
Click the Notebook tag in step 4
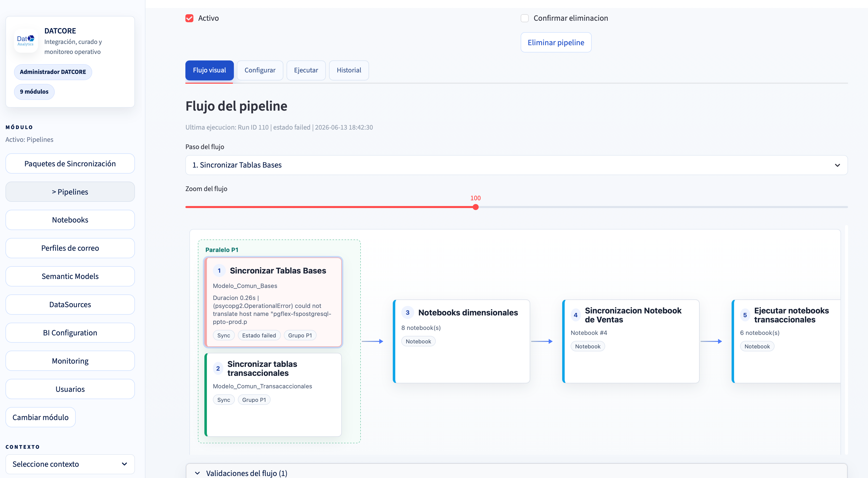coord(588,347)
